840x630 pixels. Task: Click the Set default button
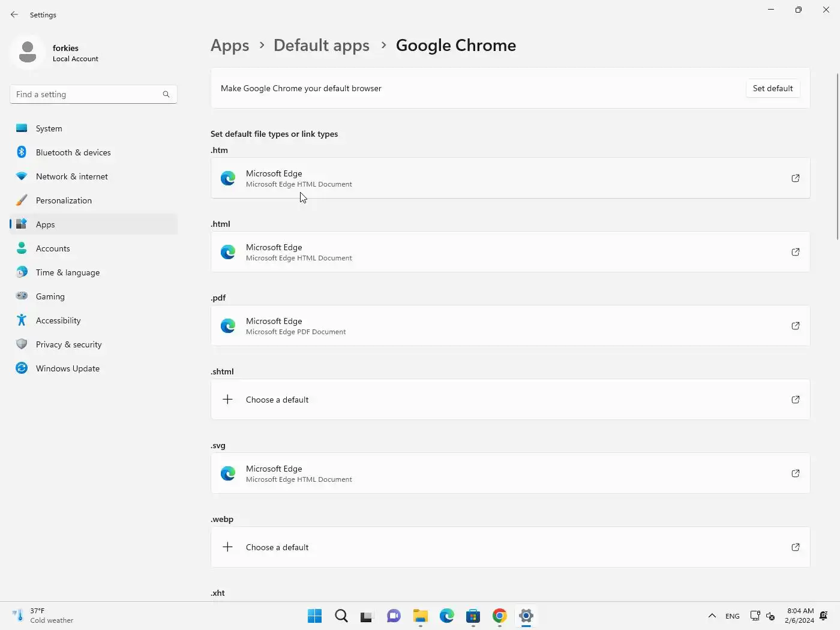point(773,88)
